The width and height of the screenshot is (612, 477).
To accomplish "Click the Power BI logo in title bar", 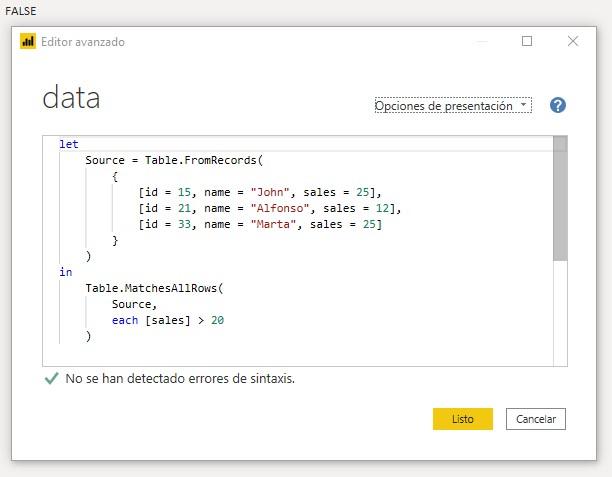I will (28, 42).
